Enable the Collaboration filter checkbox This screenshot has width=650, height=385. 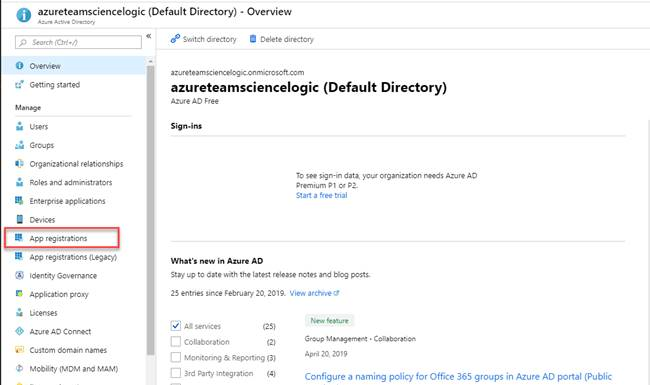(176, 341)
